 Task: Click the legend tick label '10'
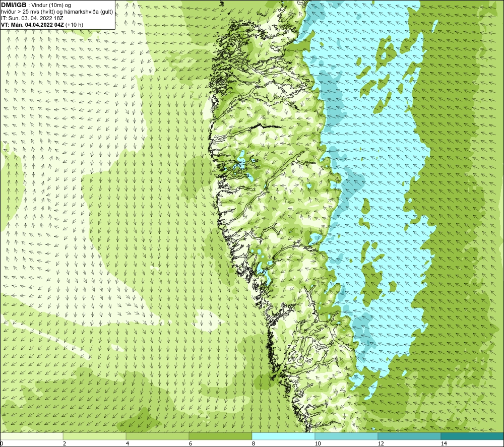pos(318,443)
